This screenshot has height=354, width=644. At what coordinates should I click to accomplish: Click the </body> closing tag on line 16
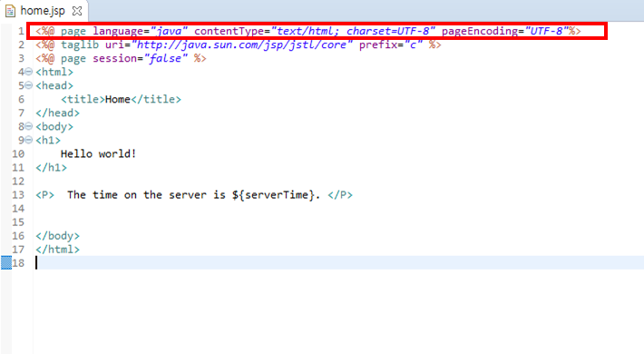(57, 236)
